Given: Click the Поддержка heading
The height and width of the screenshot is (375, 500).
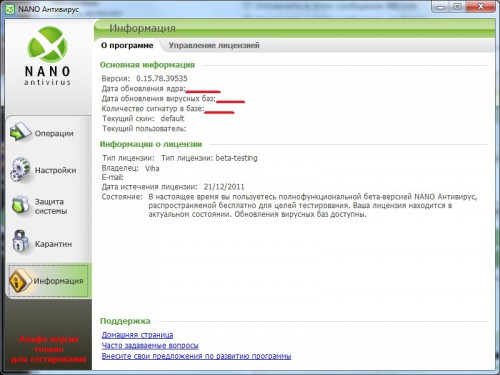Looking at the screenshot, I should [125, 321].
